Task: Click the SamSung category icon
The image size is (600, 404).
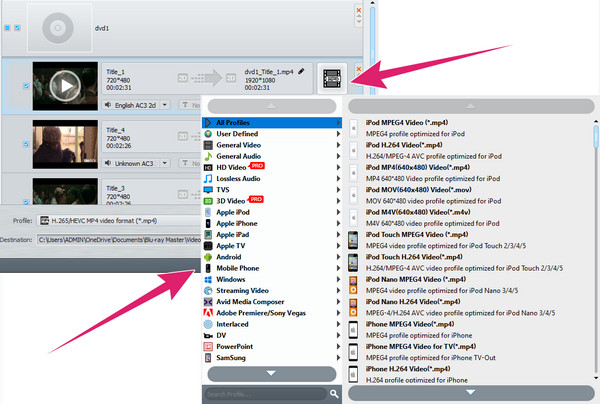Action: tap(208, 358)
